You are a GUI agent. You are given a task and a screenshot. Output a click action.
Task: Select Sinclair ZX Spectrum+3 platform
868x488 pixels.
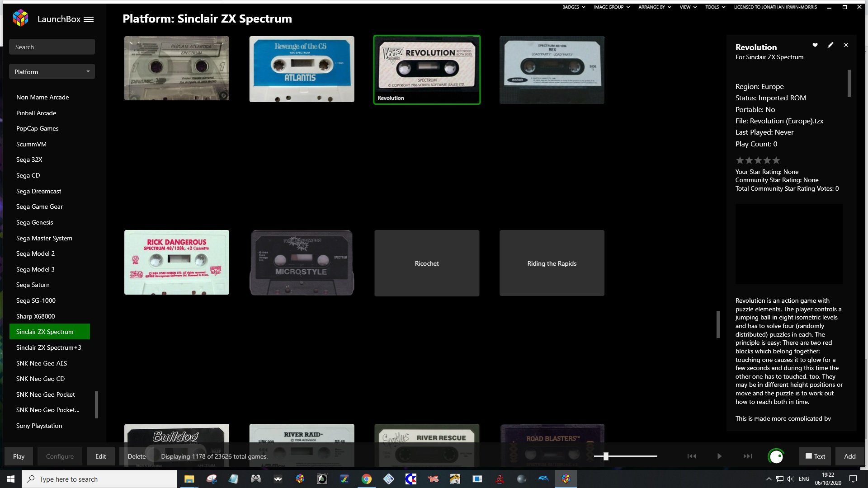pyautogui.click(x=50, y=347)
